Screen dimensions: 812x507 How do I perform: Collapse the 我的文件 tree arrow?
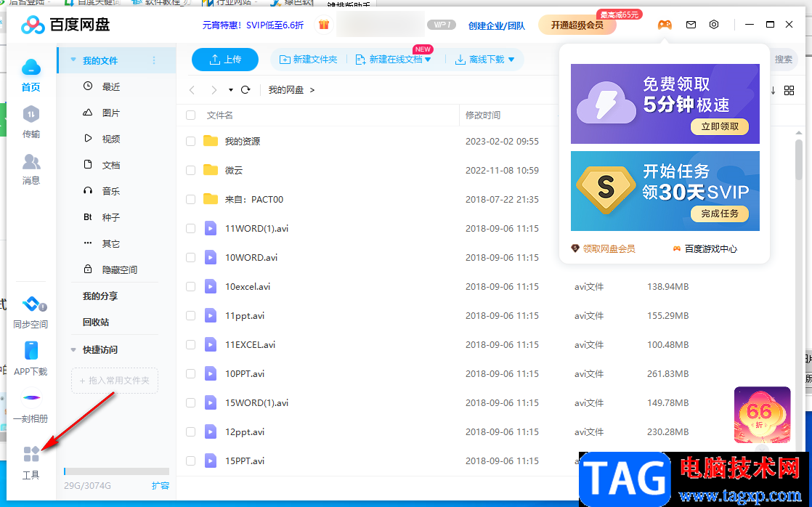tap(73, 60)
